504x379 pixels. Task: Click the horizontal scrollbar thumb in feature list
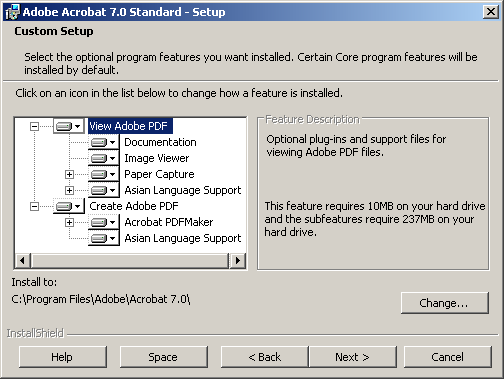pyautogui.click(x=130, y=260)
